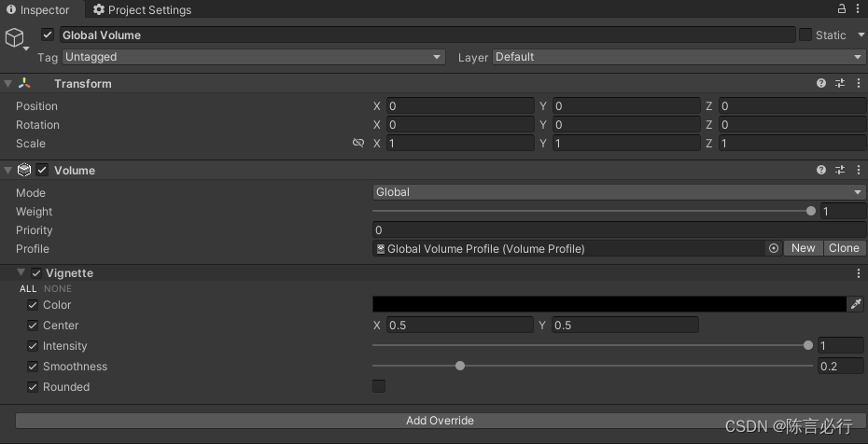The height and width of the screenshot is (444, 868).
Task: Open the black Vignette Color swatch
Action: point(609,305)
